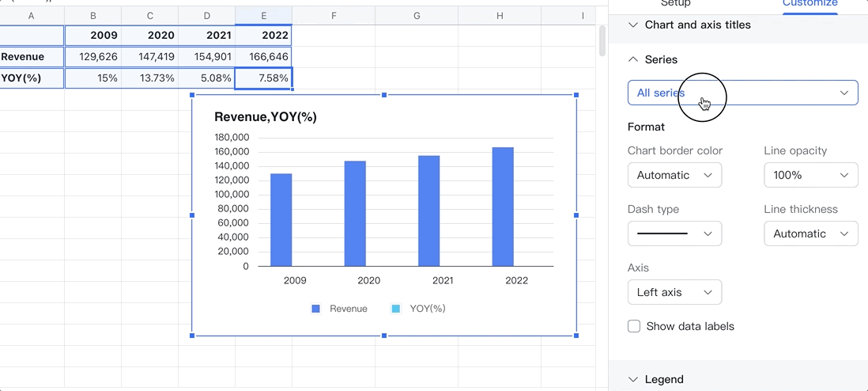Select column D header
The width and height of the screenshot is (868, 391).
pyautogui.click(x=206, y=16)
